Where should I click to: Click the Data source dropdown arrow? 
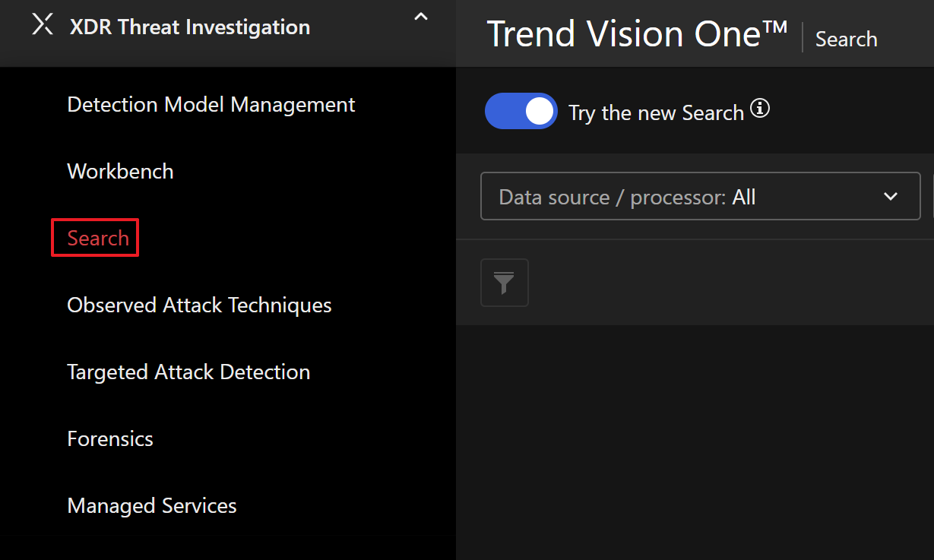click(891, 198)
